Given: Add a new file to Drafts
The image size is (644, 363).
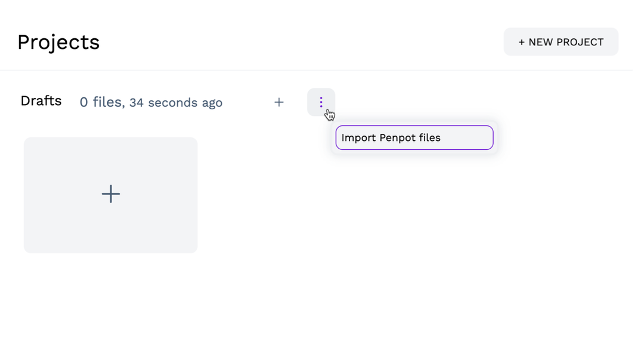Looking at the screenshot, I should coord(278,102).
